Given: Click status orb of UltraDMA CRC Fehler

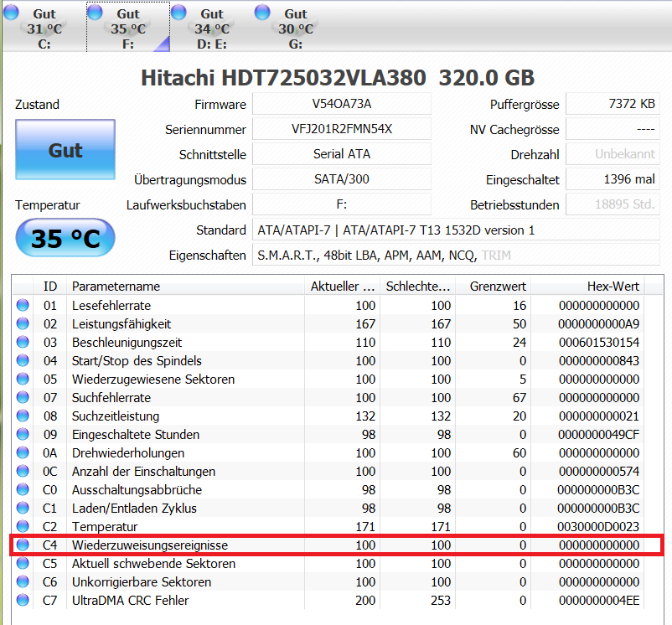Looking at the screenshot, I should coord(23,600).
